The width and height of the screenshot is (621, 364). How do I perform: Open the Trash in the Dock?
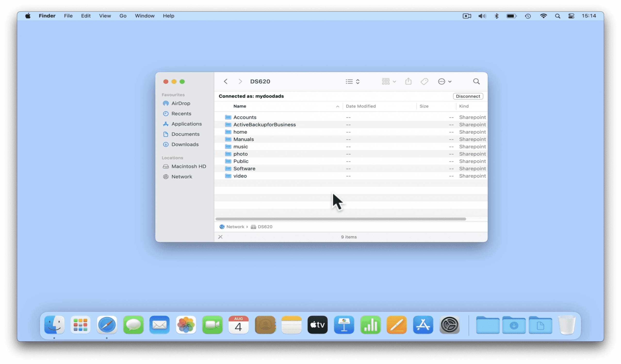(x=567, y=325)
